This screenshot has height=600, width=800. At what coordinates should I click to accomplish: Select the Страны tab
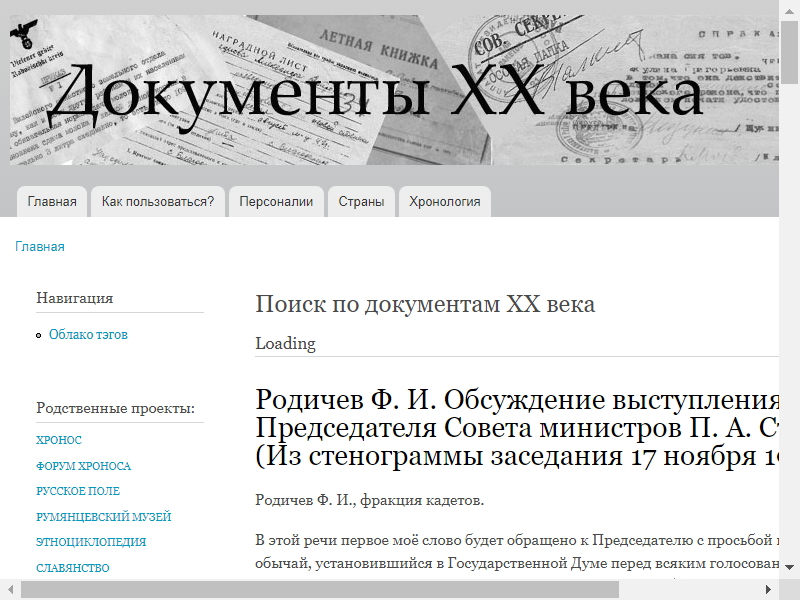(361, 201)
